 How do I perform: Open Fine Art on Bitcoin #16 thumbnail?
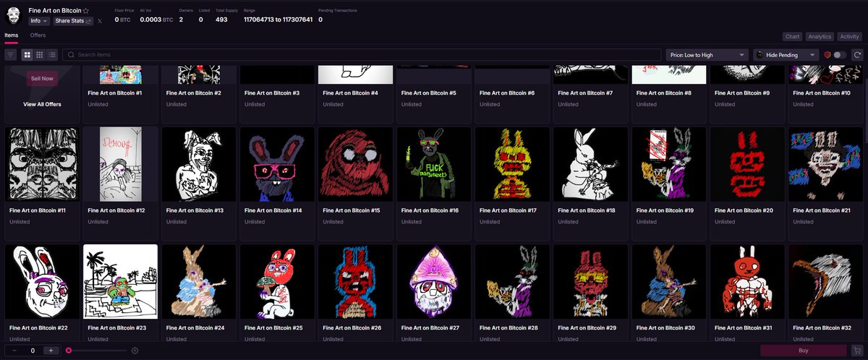coord(434,165)
